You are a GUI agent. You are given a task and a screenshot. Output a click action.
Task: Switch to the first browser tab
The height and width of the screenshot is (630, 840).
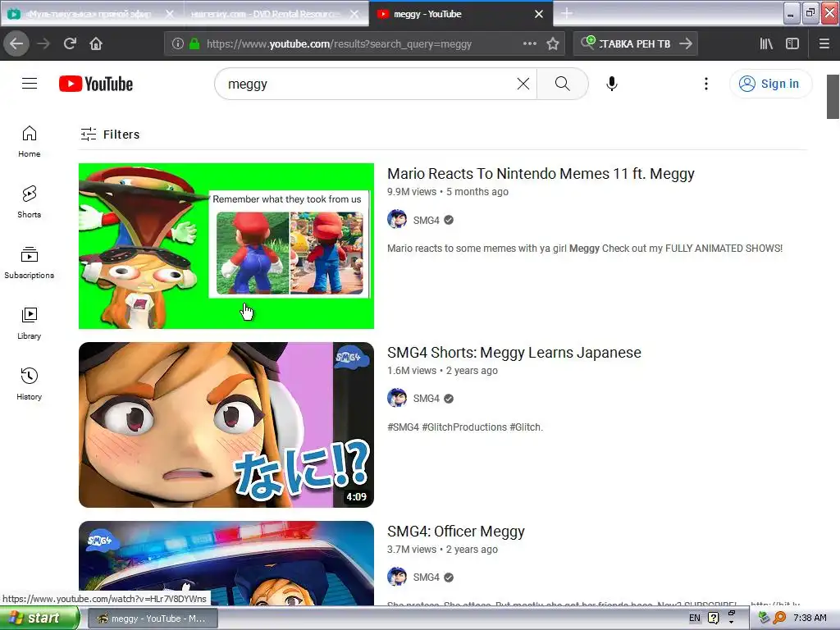[91, 14]
